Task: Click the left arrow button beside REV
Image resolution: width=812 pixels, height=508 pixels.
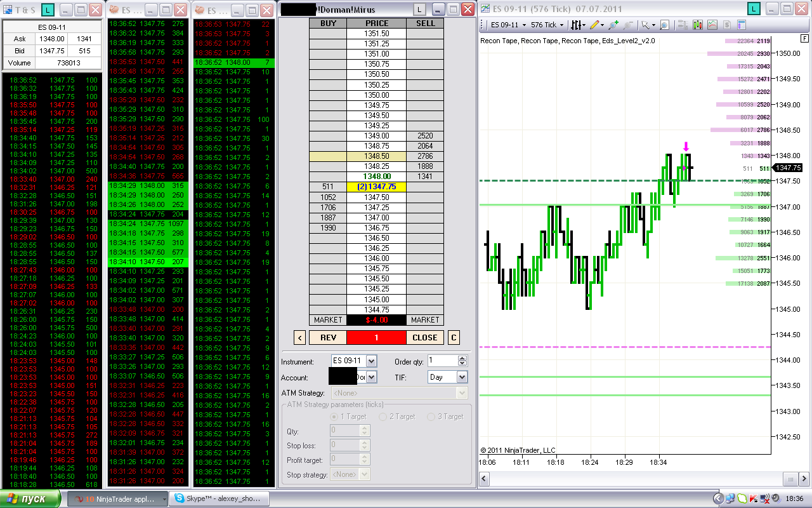Action: click(300, 337)
